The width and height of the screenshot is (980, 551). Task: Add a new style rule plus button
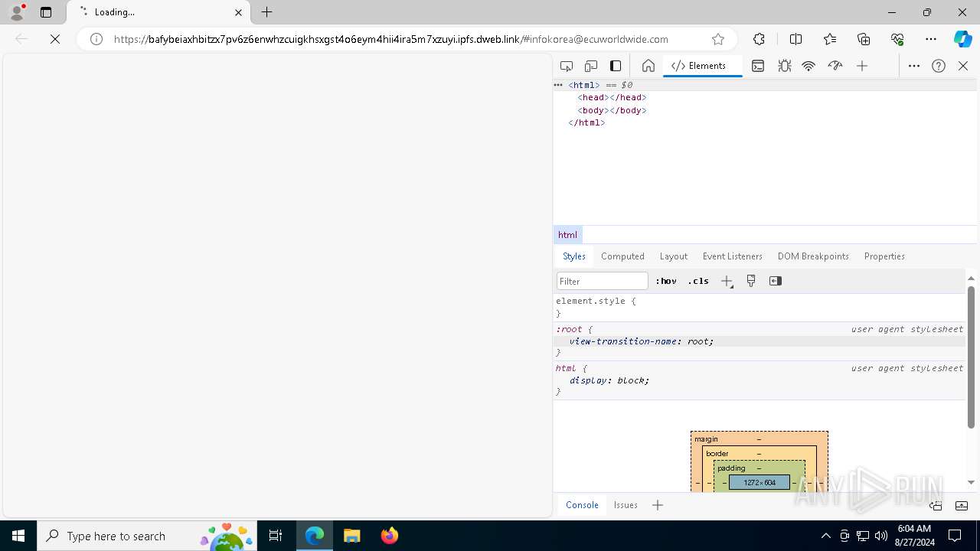(727, 281)
